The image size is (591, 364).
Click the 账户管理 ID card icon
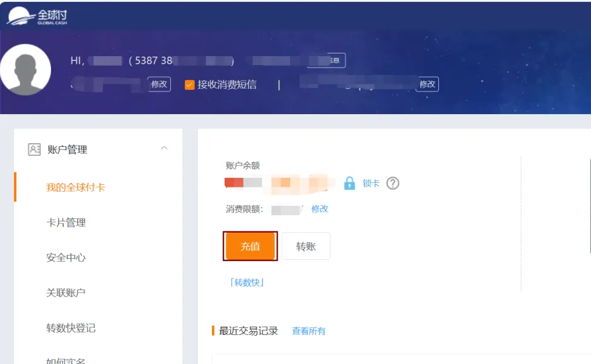(34, 150)
